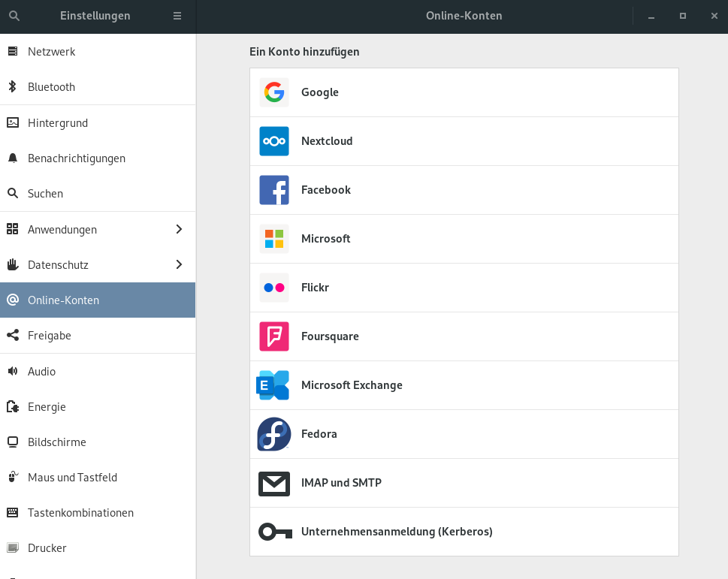Screen dimensions: 728x579
Task: Click the Drucker printer icon
Action: click(x=13, y=548)
